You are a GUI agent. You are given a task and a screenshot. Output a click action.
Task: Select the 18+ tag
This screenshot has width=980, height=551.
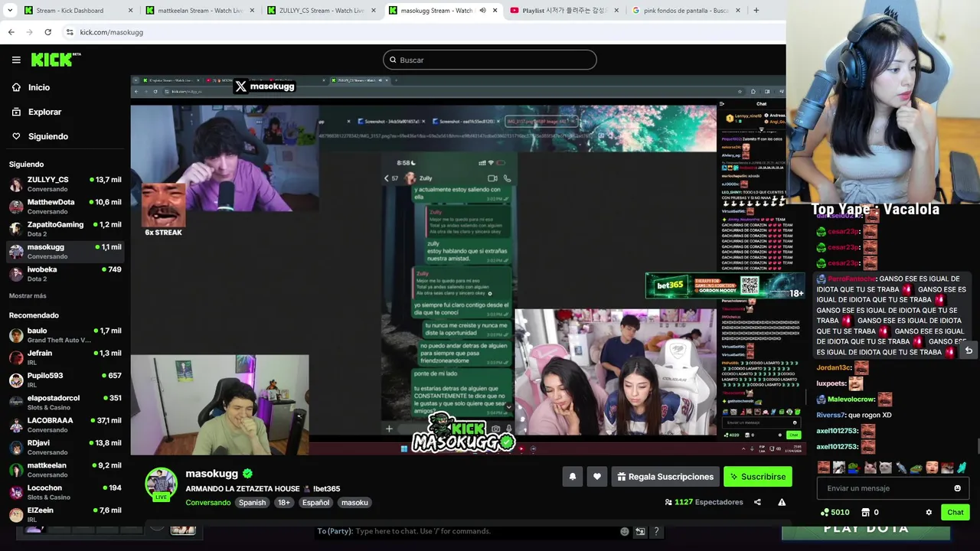point(284,503)
